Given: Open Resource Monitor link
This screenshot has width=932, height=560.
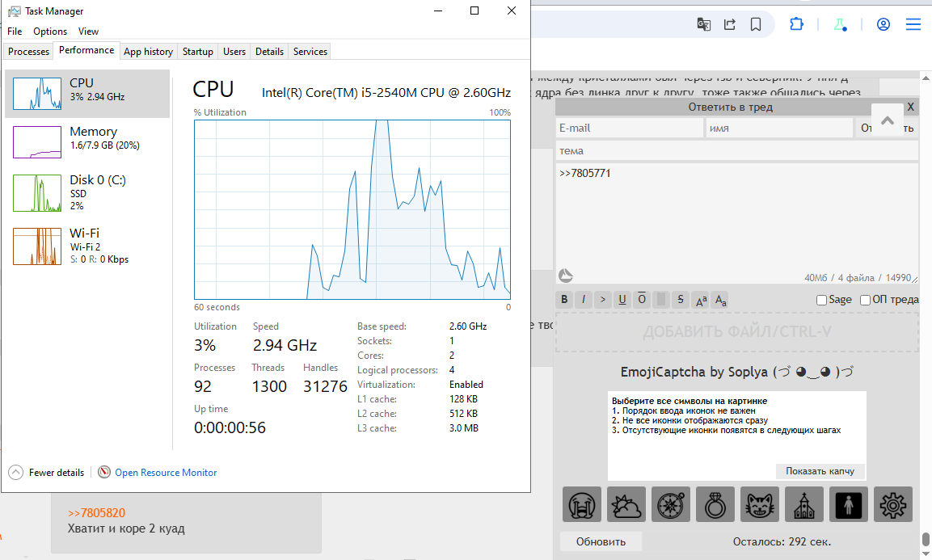Looking at the screenshot, I should (x=166, y=473).
